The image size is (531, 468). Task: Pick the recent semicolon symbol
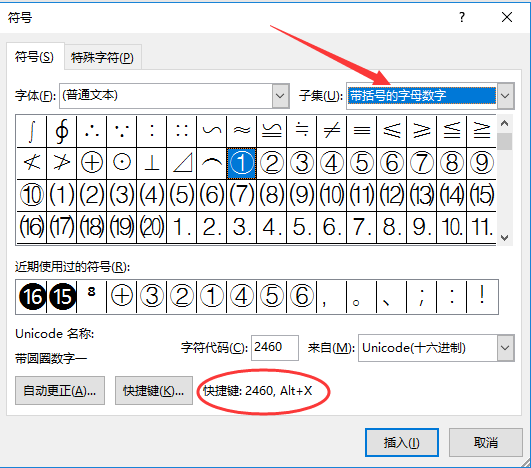421,297
